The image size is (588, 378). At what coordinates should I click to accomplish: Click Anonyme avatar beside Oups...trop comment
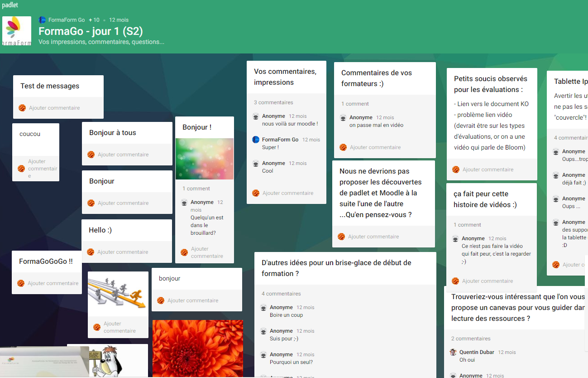pyautogui.click(x=556, y=152)
